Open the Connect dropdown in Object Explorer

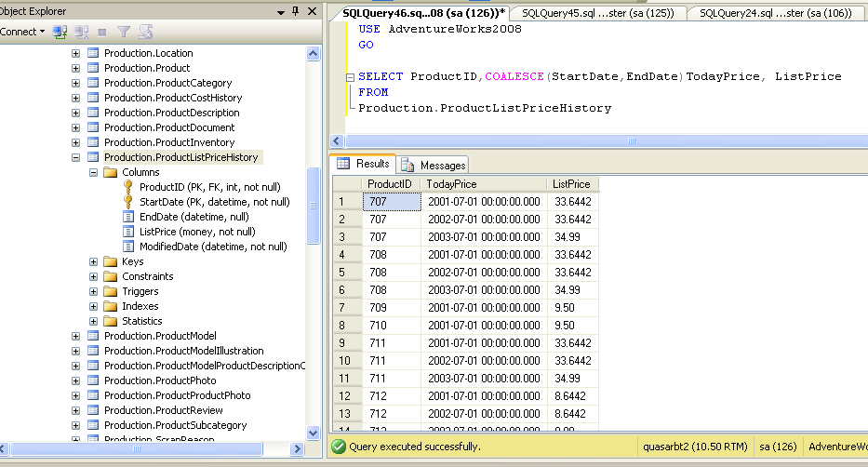tap(22, 32)
